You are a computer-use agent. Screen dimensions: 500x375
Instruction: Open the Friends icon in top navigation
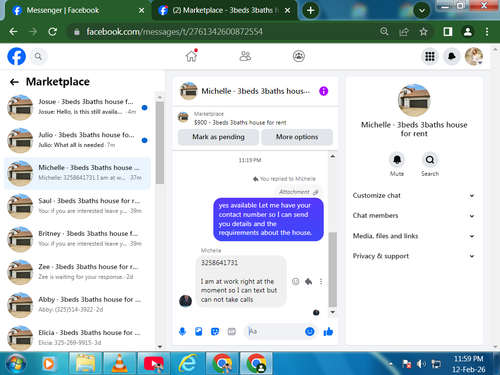click(x=245, y=56)
